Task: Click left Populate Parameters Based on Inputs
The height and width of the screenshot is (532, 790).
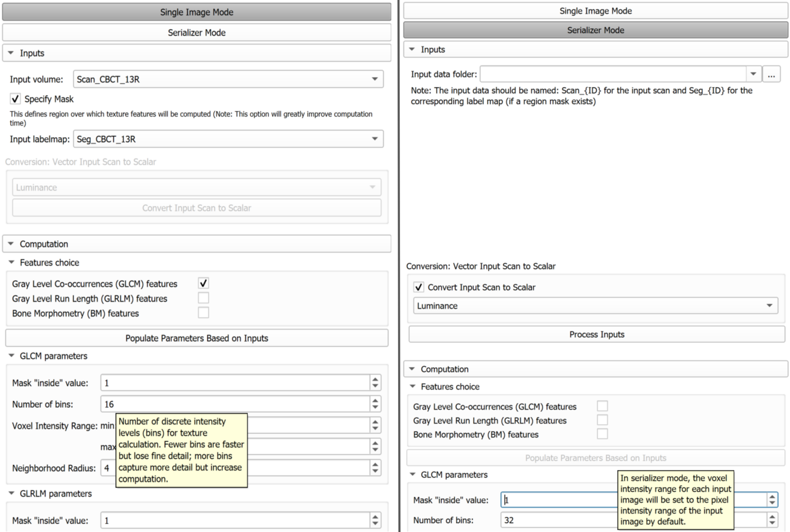Action: pyautogui.click(x=196, y=338)
